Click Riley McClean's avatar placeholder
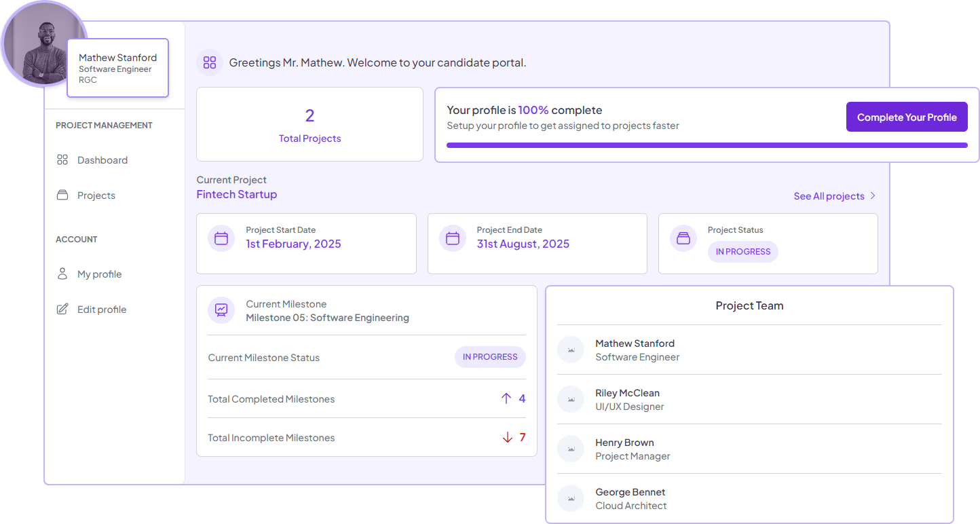This screenshot has height=524, width=980. click(571, 399)
